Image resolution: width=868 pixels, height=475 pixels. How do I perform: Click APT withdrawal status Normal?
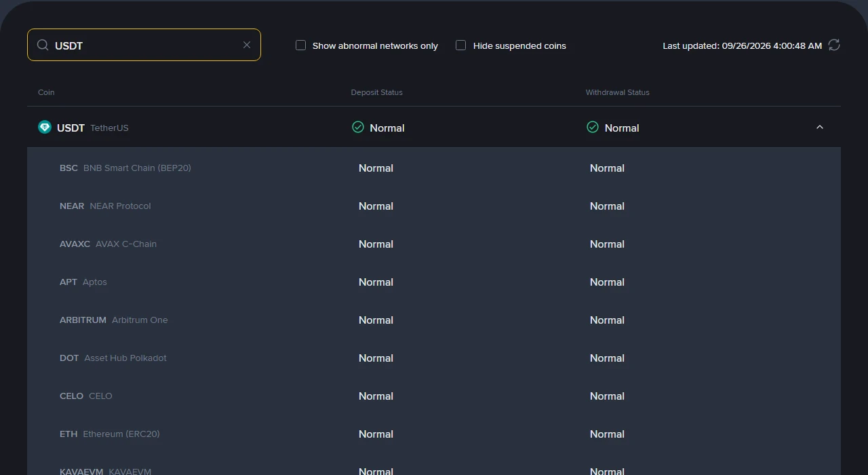coord(607,282)
